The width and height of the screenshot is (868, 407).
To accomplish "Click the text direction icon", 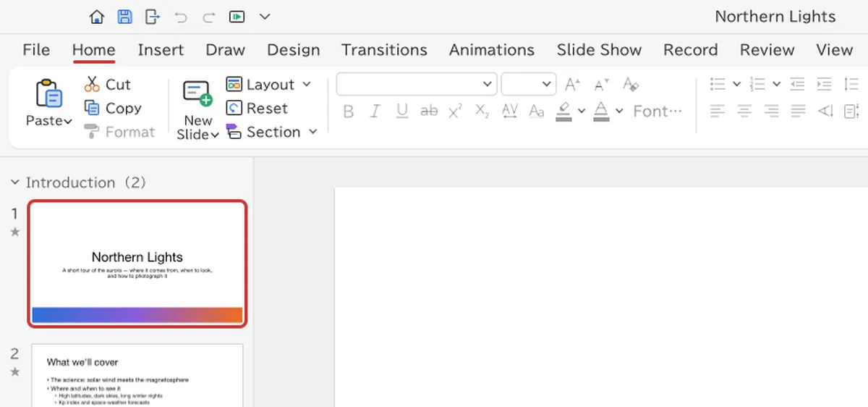I will pyautogui.click(x=825, y=111).
